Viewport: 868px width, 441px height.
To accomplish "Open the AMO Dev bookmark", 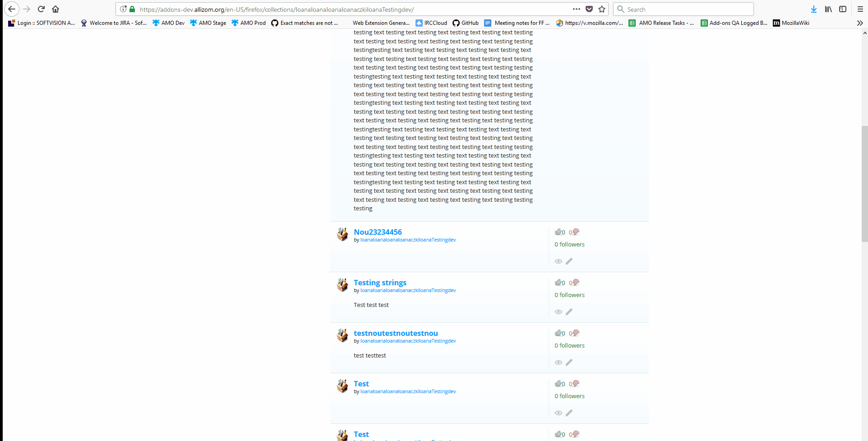I will tap(168, 23).
